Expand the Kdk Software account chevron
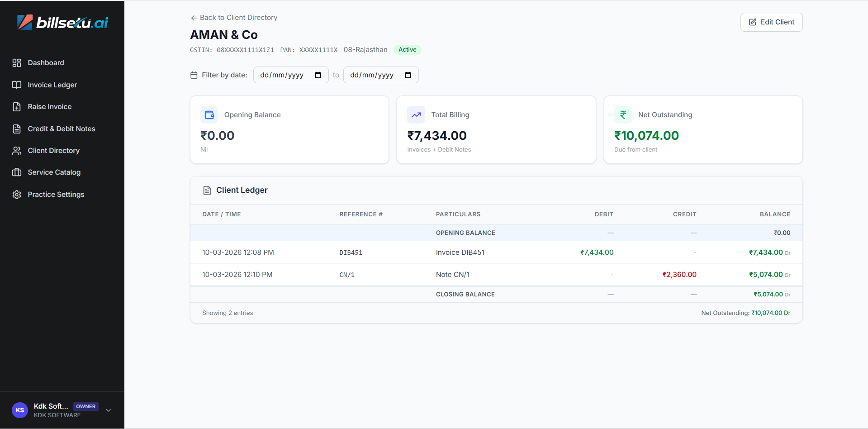The height and width of the screenshot is (429, 868). click(x=109, y=410)
